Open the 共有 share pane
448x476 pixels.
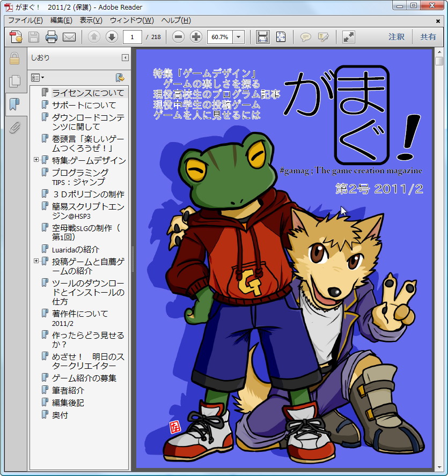pos(428,37)
